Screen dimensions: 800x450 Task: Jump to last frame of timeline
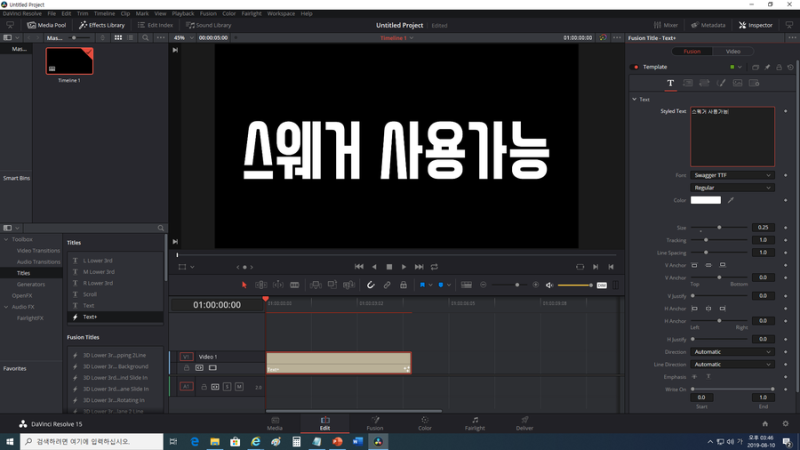pyautogui.click(x=419, y=267)
